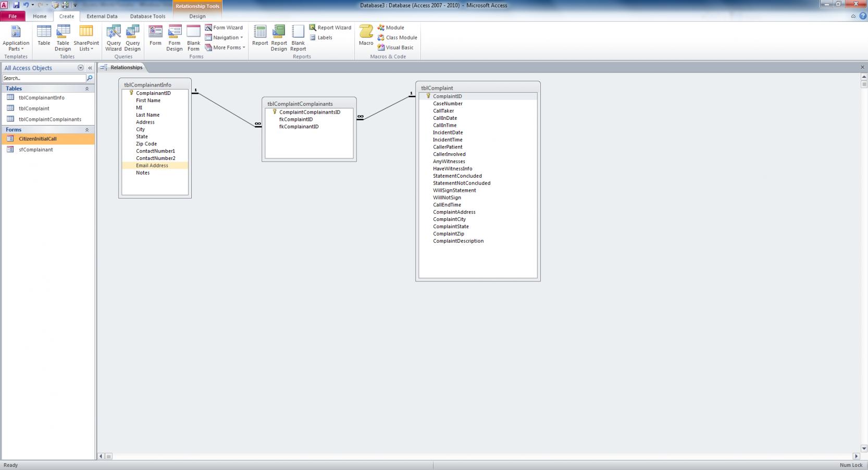Click the navigation pane Search box
868x470 pixels.
[x=44, y=78]
